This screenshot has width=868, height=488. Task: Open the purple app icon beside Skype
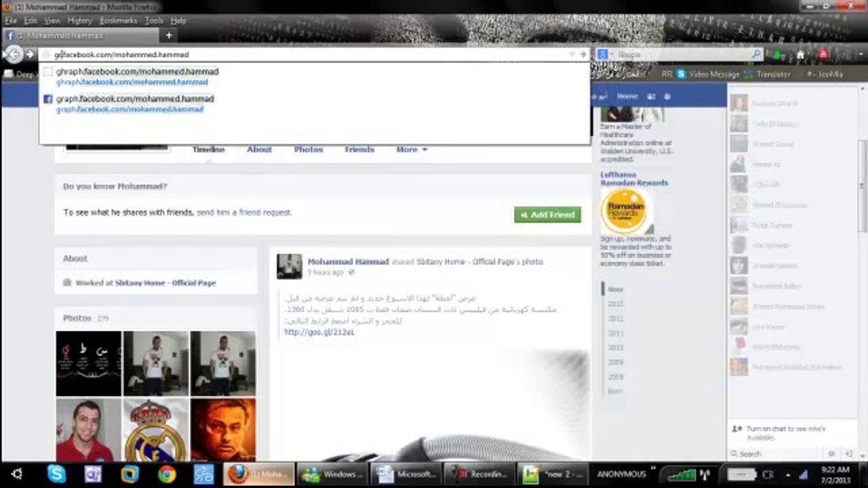click(93, 474)
